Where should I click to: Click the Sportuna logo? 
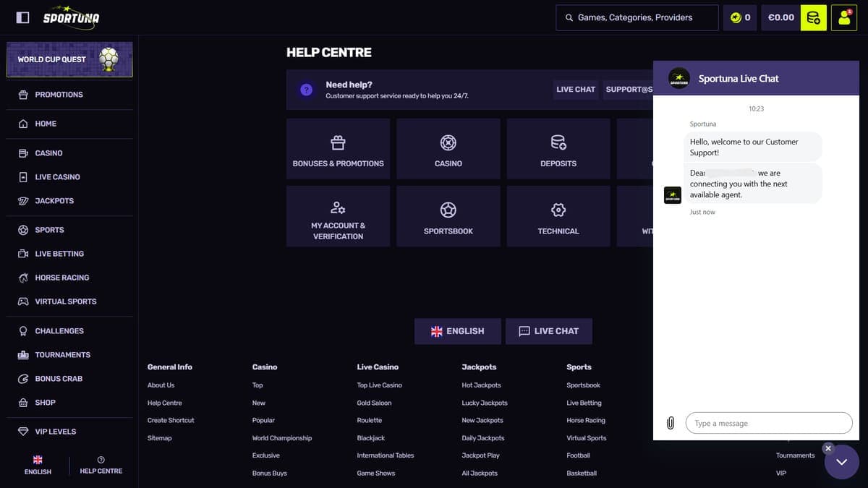(71, 17)
